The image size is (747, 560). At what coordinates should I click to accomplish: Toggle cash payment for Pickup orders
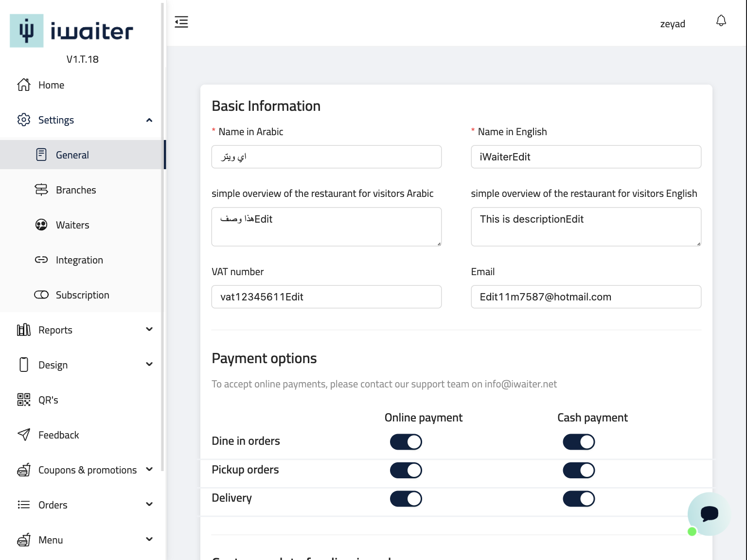579,471
